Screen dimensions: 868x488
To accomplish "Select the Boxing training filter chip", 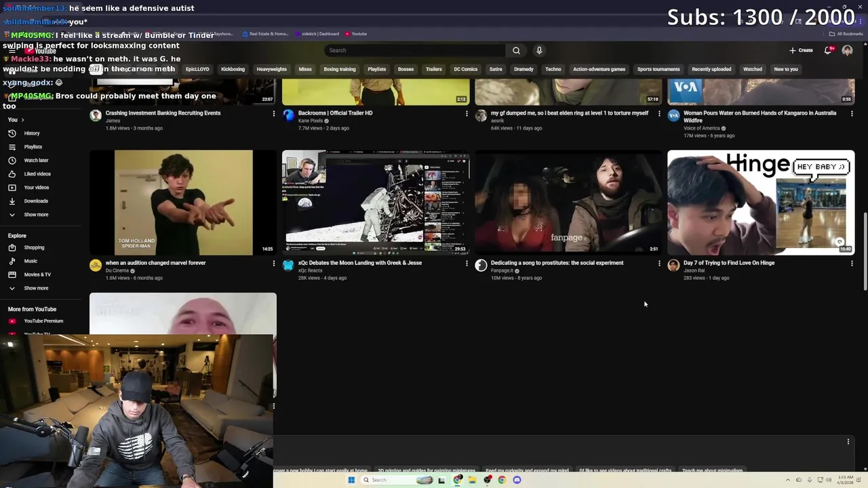I will pyautogui.click(x=340, y=69).
